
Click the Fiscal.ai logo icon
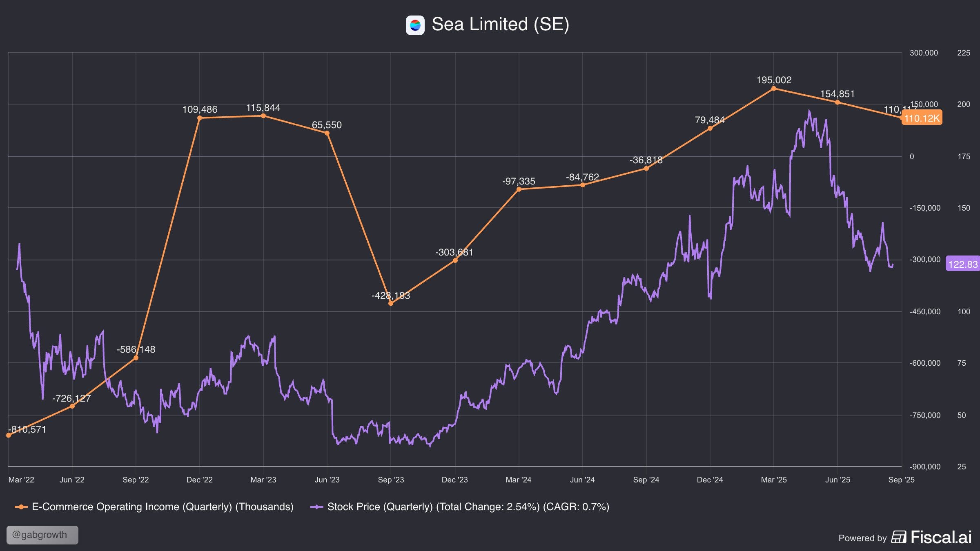898,537
